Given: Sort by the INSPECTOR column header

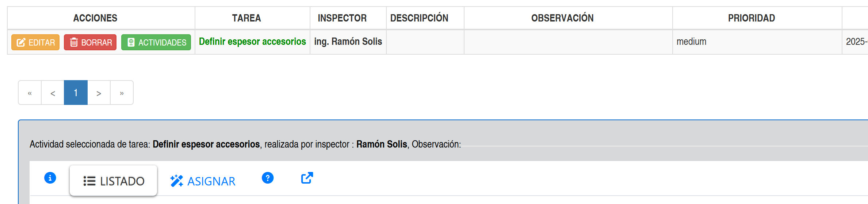Looking at the screenshot, I should click(342, 18).
